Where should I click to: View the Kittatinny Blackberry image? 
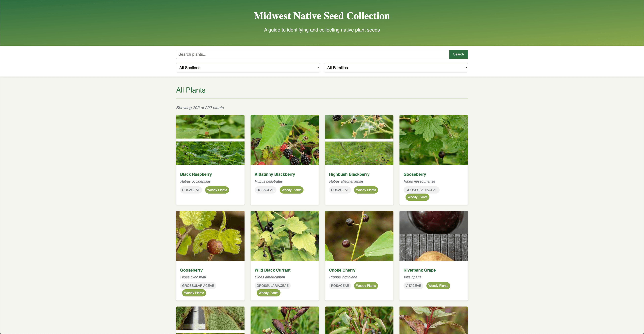point(284,140)
